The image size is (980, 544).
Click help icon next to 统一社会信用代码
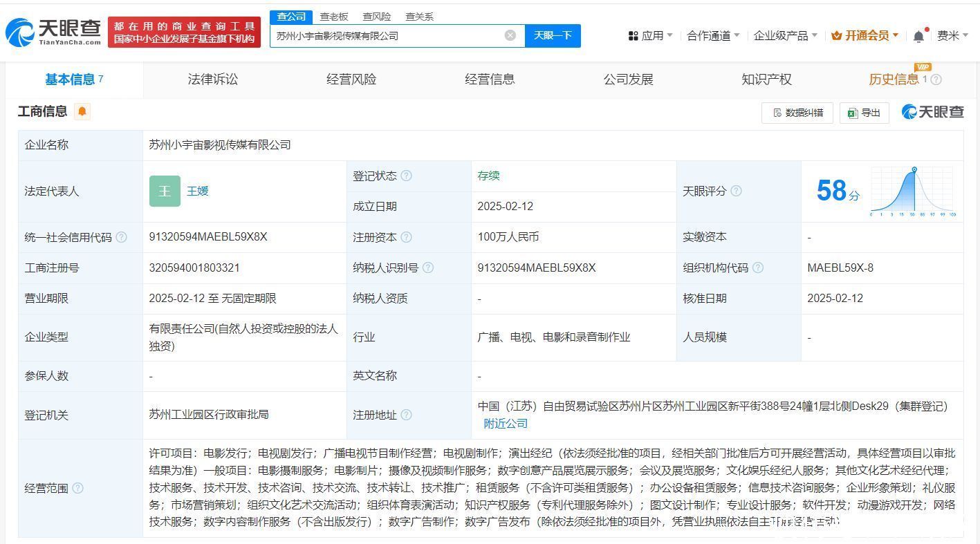coord(122,237)
